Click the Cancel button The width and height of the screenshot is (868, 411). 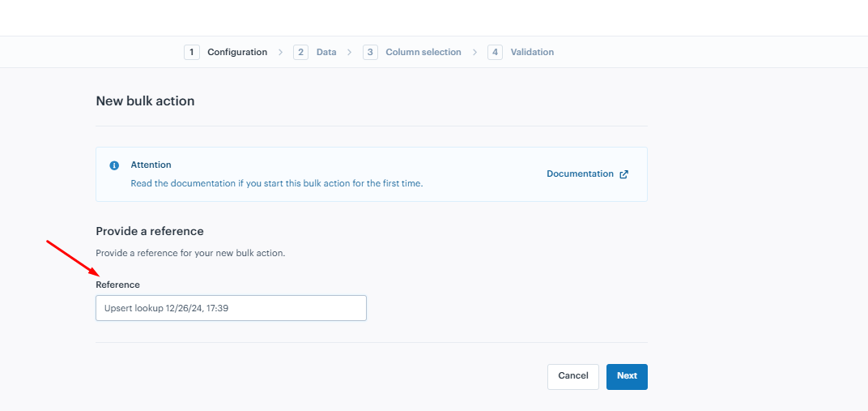click(x=573, y=377)
